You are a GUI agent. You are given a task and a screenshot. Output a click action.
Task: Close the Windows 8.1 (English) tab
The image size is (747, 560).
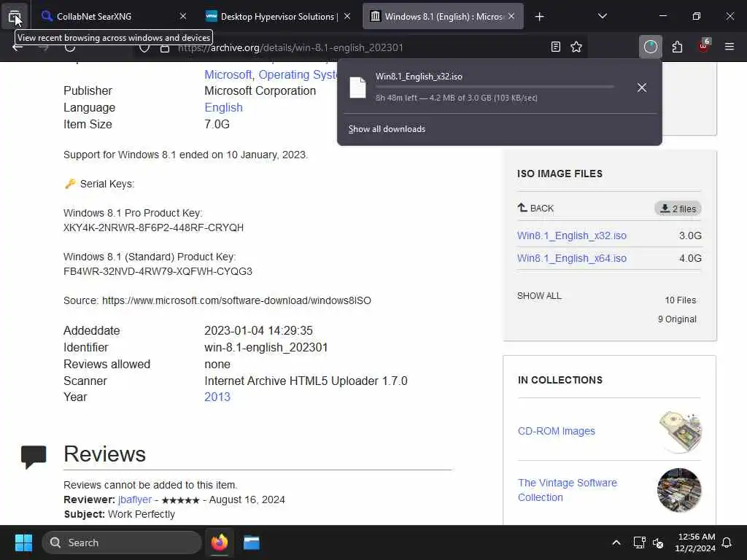click(x=511, y=17)
